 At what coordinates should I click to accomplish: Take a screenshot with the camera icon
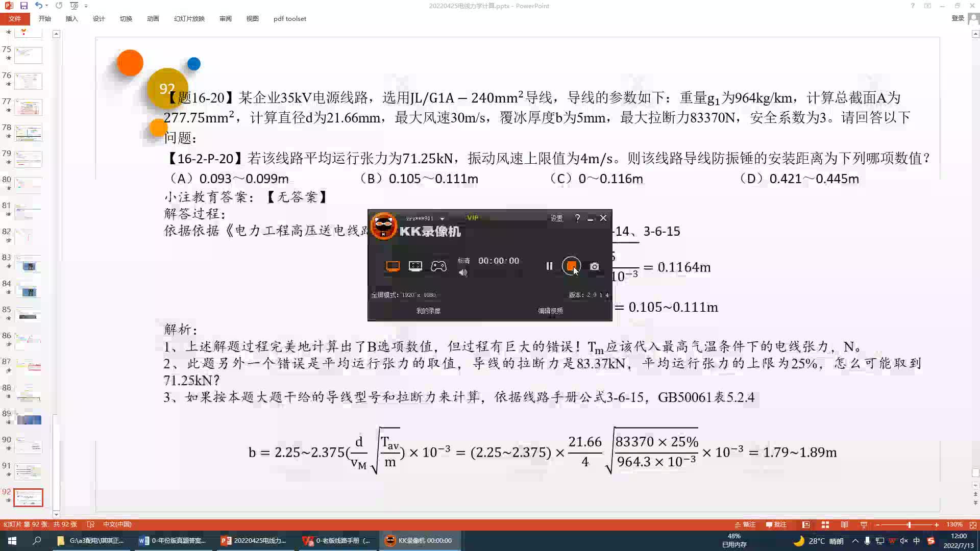coord(594,266)
